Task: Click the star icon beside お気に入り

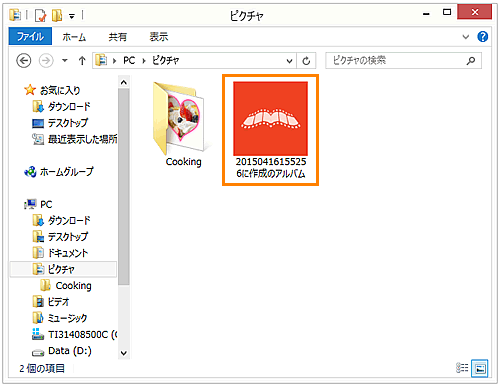Action: coord(30,90)
